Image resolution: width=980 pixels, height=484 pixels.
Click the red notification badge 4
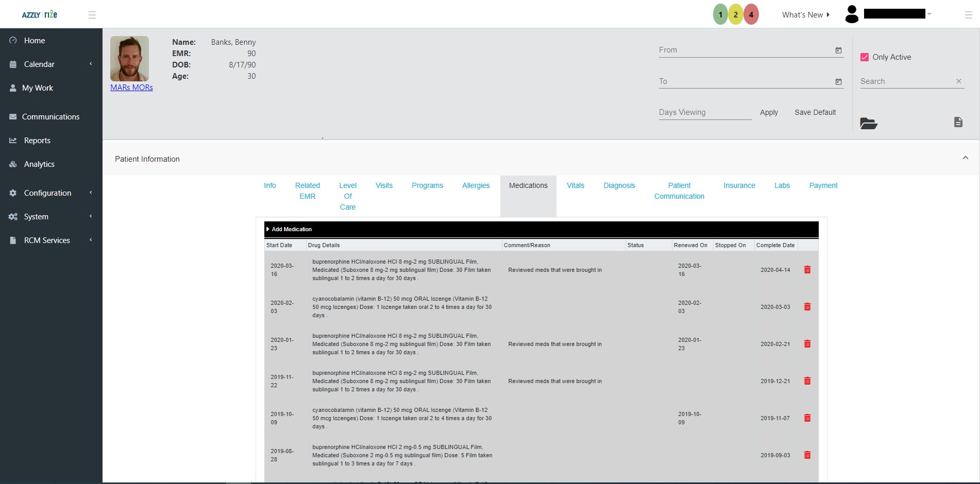751,14
